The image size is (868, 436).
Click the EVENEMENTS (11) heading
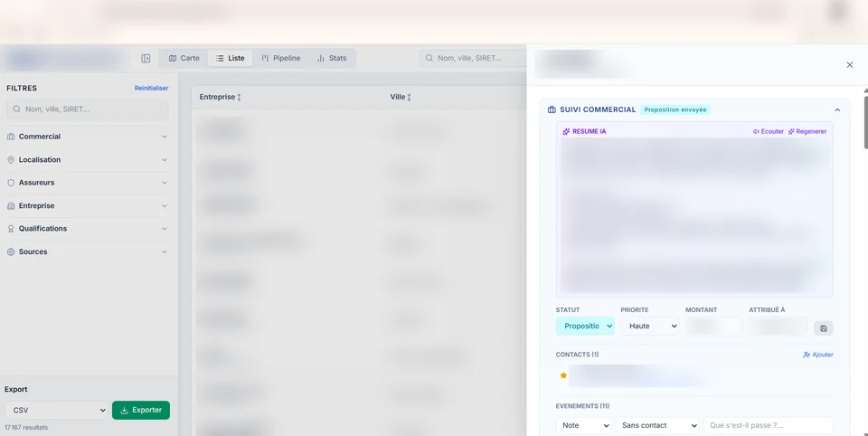tap(583, 406)
